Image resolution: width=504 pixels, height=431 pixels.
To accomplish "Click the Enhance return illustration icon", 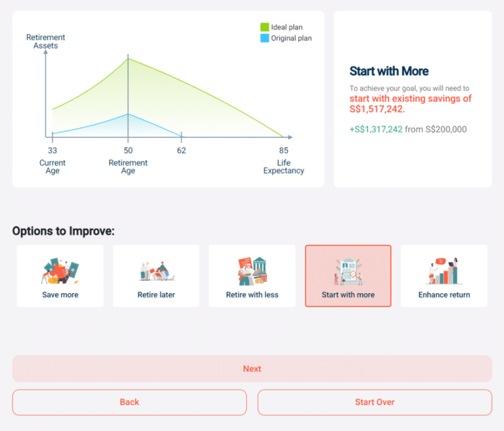I will (444, 270).
